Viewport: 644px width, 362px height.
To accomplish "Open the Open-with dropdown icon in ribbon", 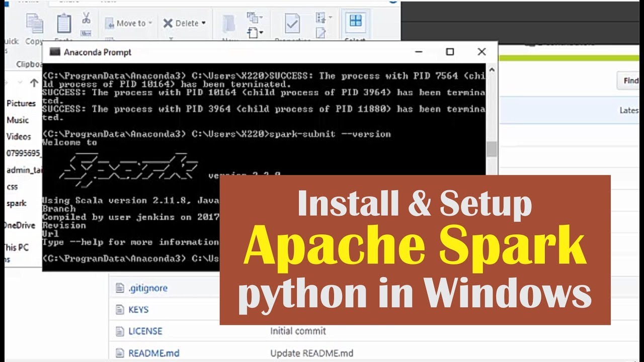I will [323, 18].
